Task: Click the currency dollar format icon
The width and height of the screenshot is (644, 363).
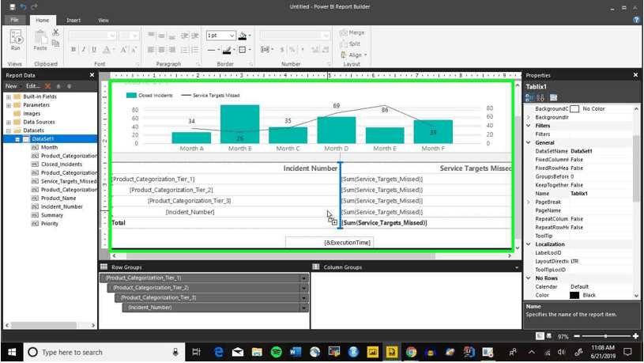Action: [282, 50]
